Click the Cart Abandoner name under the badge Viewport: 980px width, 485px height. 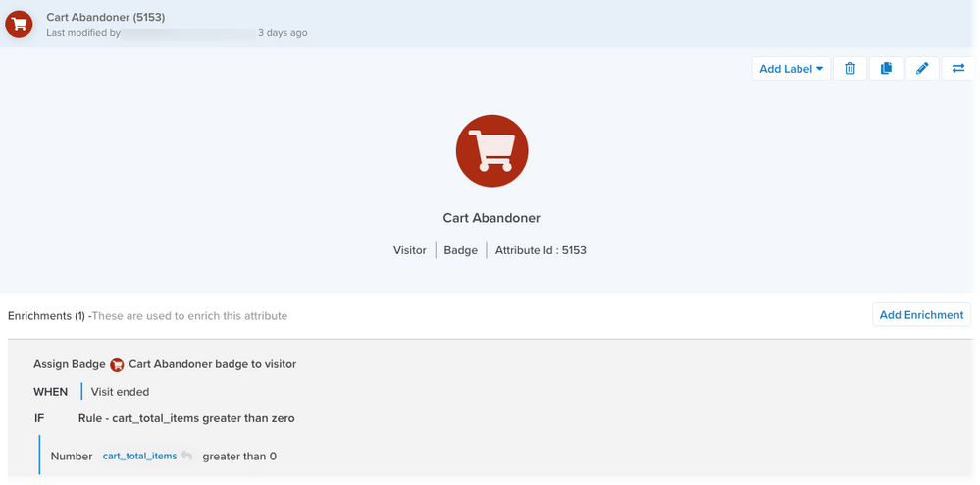tap(491, 218)
